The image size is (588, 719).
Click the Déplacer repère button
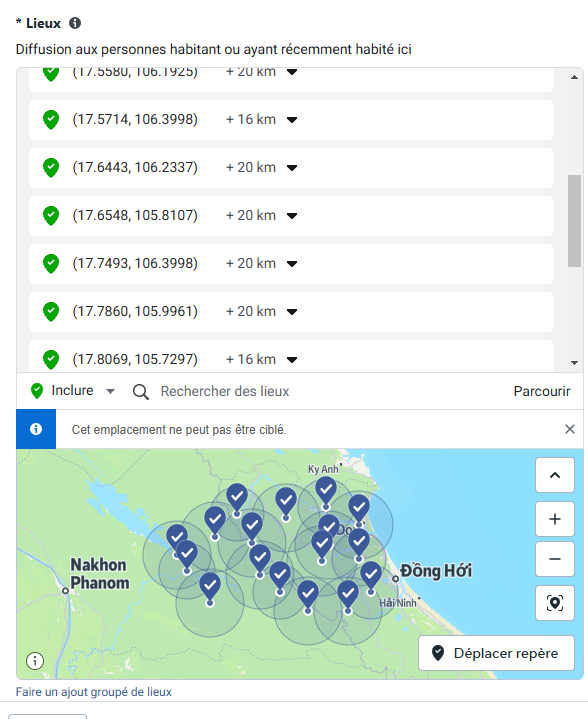pyautogui.click(x=496, y=653)
